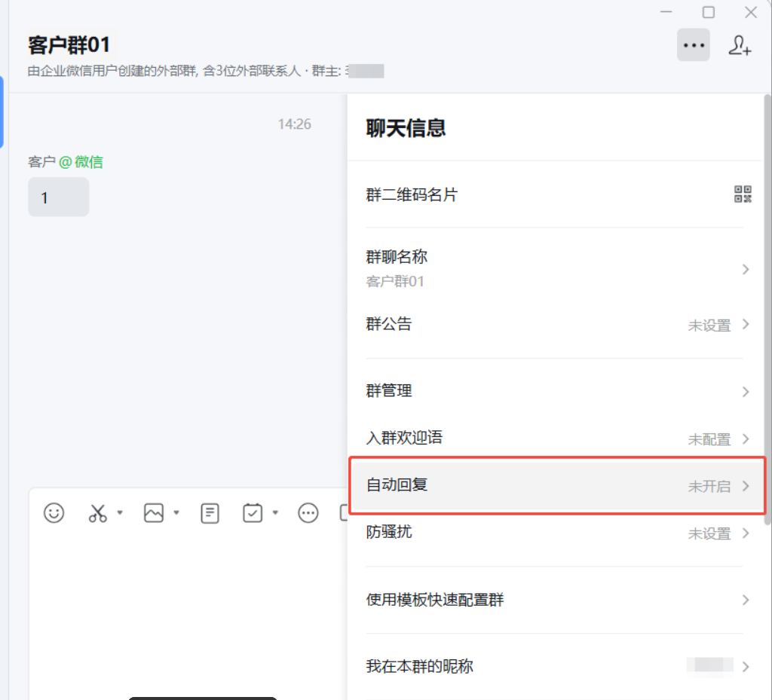Click the message bubble containing 1
772x700 pixels.
58,197
